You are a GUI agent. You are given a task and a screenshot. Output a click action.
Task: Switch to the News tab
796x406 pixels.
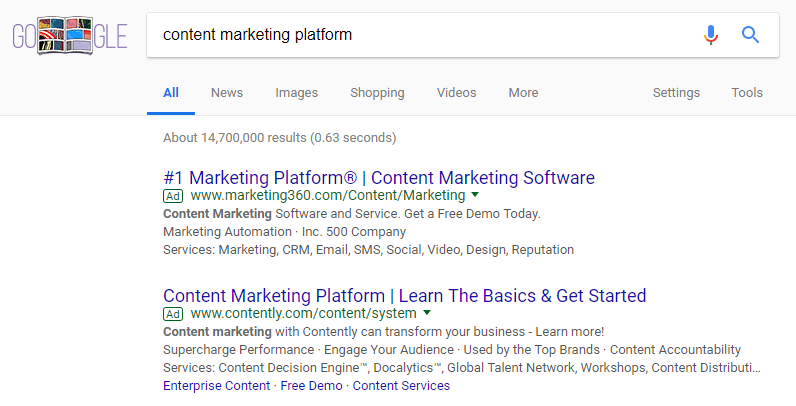227,93
